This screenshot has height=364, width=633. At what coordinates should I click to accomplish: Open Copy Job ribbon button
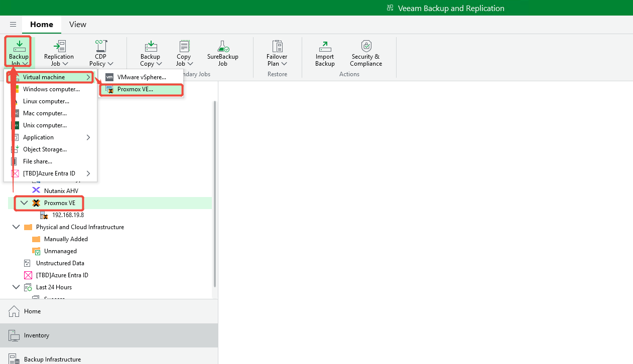(184, 53)
